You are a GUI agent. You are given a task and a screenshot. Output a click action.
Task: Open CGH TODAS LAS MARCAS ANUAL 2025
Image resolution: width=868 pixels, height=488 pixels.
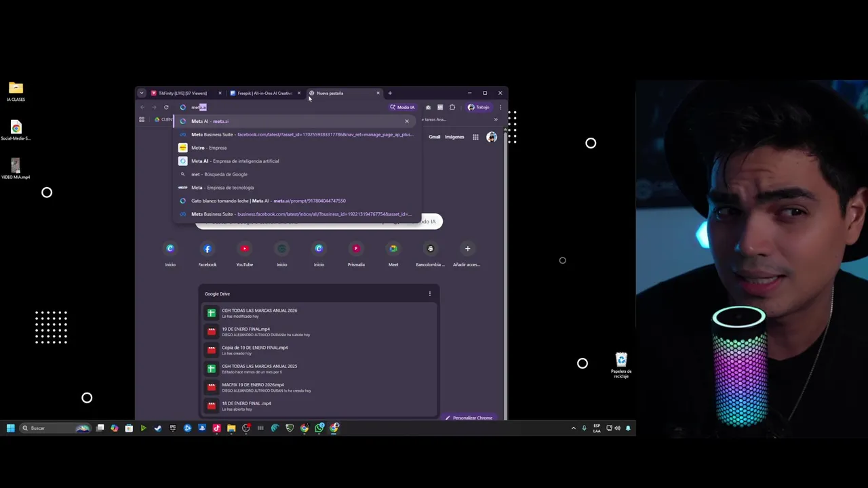(319, 369)
